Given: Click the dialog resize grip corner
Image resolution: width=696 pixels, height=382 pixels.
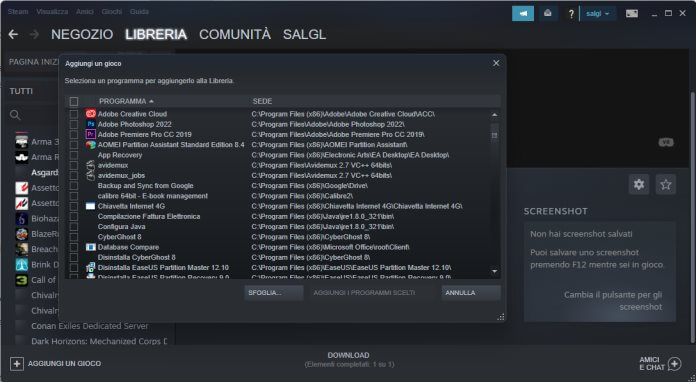Looking at the screenshot, I should tap(501, 317).
